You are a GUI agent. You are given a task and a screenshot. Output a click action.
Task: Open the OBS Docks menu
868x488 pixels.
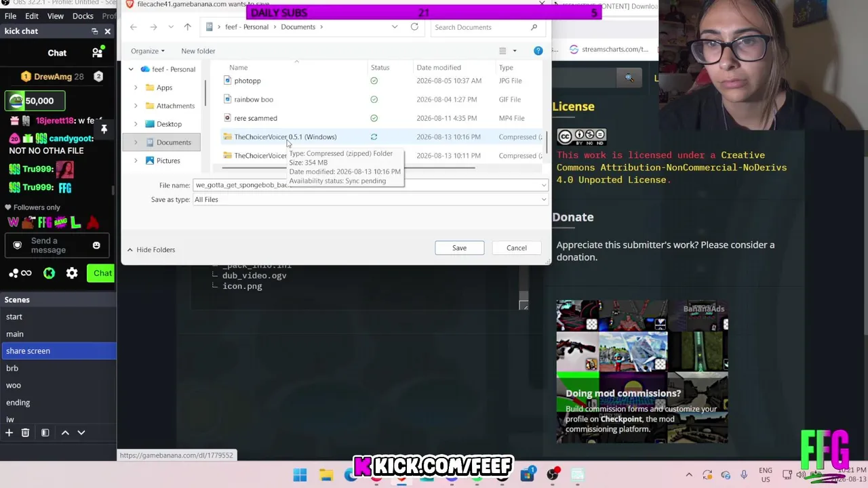83,16
